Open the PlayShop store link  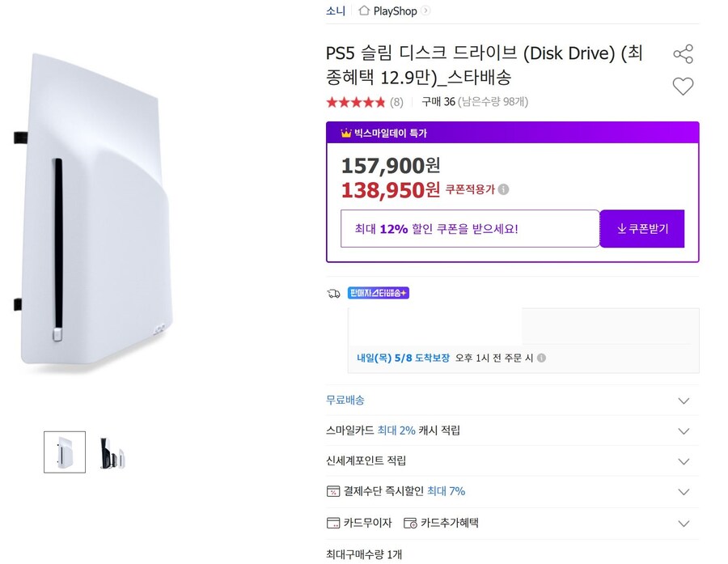click(395, 11)
